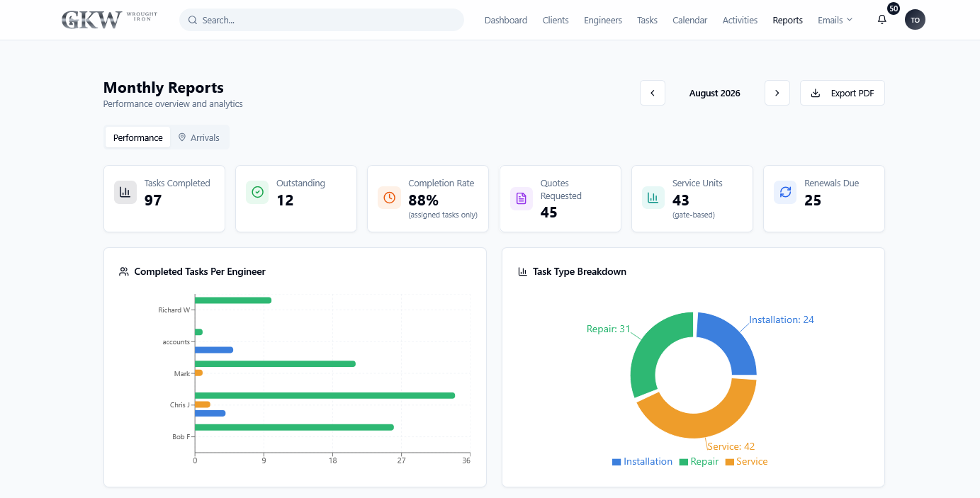
Task: Click Richard W's green bar
Action: pyautogui.click(x=233, y=300)
